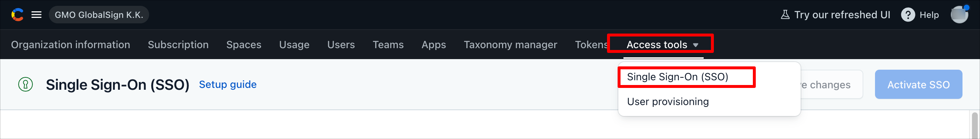Select User provisioning from dropdown
The image size is (980, 139).
pos(668,102)
